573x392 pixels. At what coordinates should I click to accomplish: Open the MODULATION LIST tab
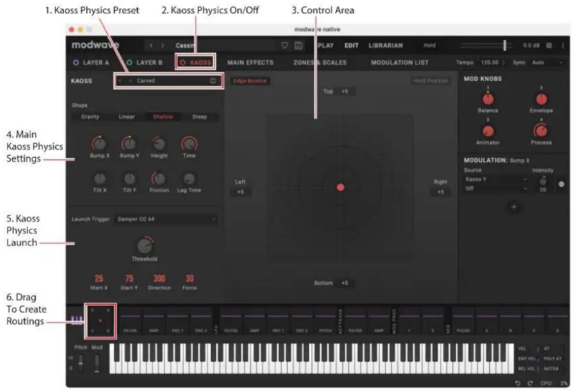(400, 63)
